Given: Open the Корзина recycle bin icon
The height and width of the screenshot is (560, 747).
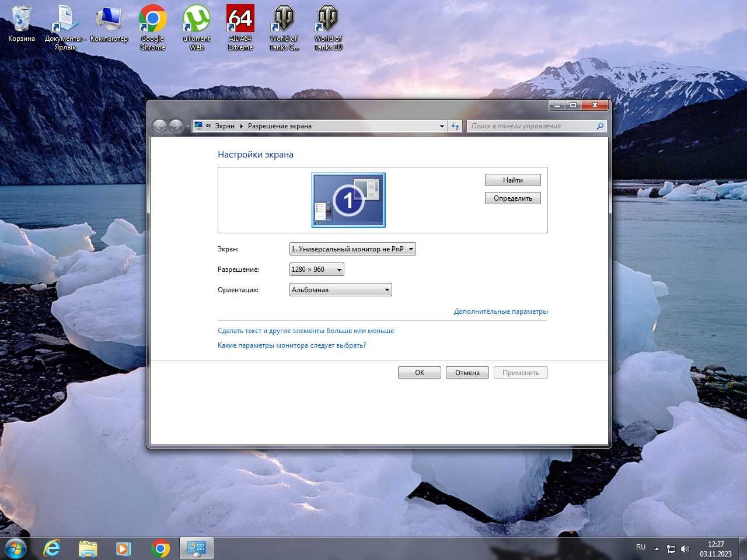Looking at the screenshot, I should [x=21, y=24].
